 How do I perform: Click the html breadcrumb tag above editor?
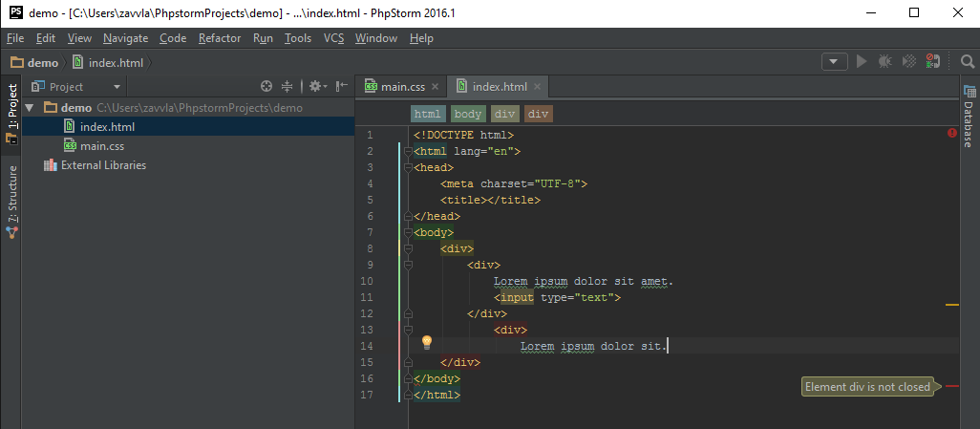(x=428, y=114)
